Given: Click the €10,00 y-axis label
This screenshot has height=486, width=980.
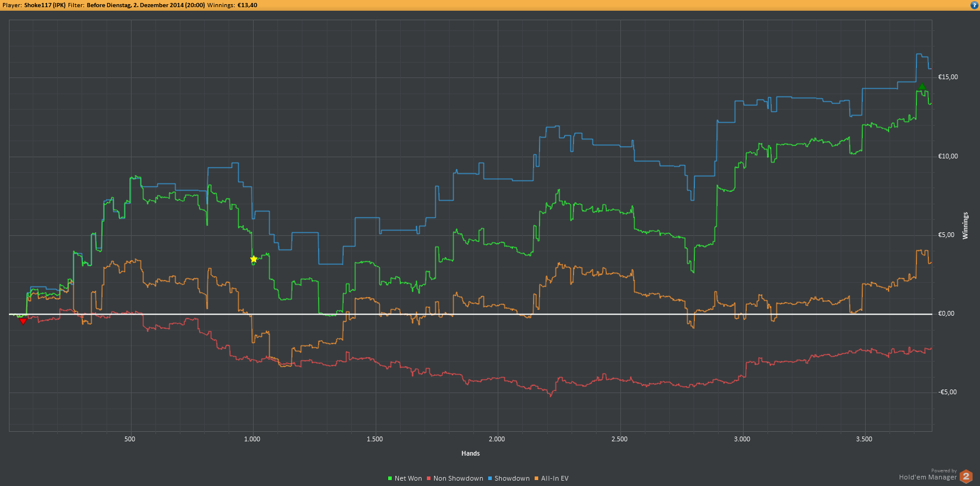Looking at the screenshot, I should 948,156.
